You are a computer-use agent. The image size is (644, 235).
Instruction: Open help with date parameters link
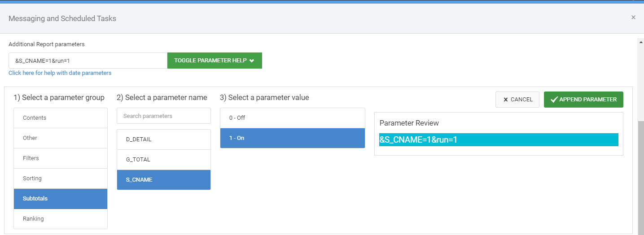[x=60, y=73]
